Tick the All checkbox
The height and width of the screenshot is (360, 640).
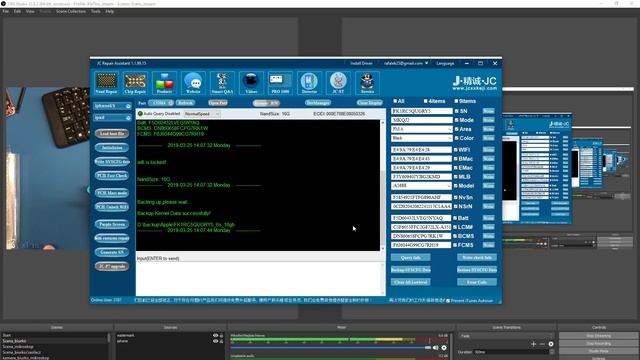click(x=395, y=101)
